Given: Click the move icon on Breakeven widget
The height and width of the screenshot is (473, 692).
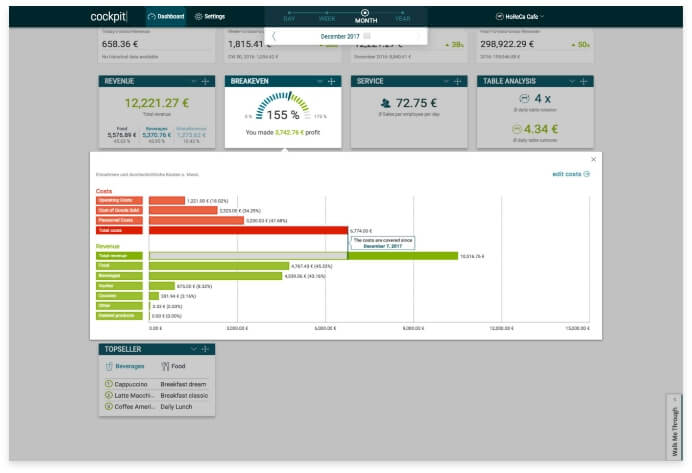Looking at the screenshot, I should tap(331, 81).
